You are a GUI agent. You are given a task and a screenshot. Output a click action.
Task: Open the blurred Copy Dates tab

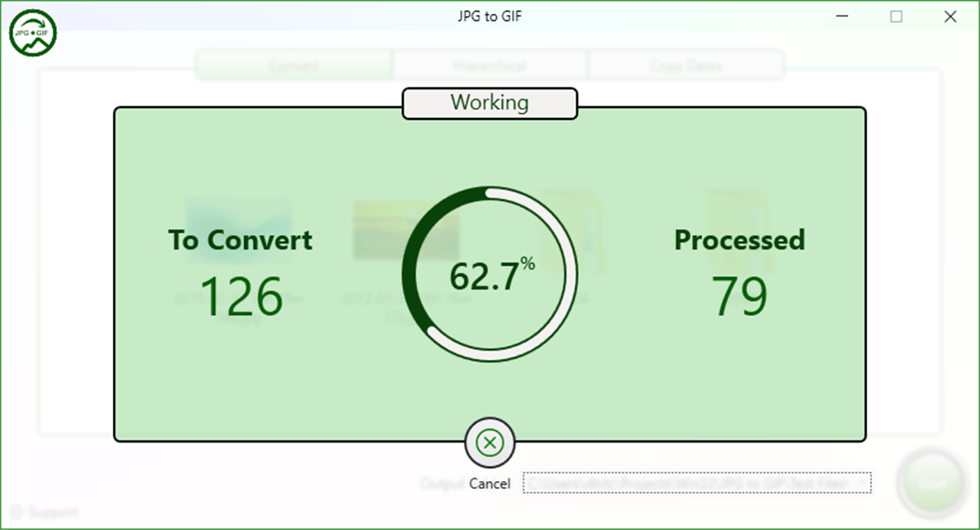point(686,66)
